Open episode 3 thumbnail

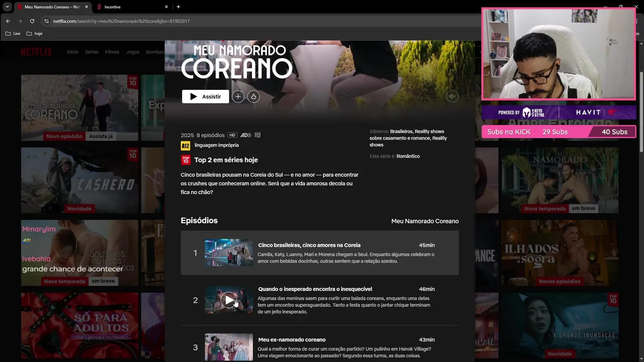[x=229, y=347]
